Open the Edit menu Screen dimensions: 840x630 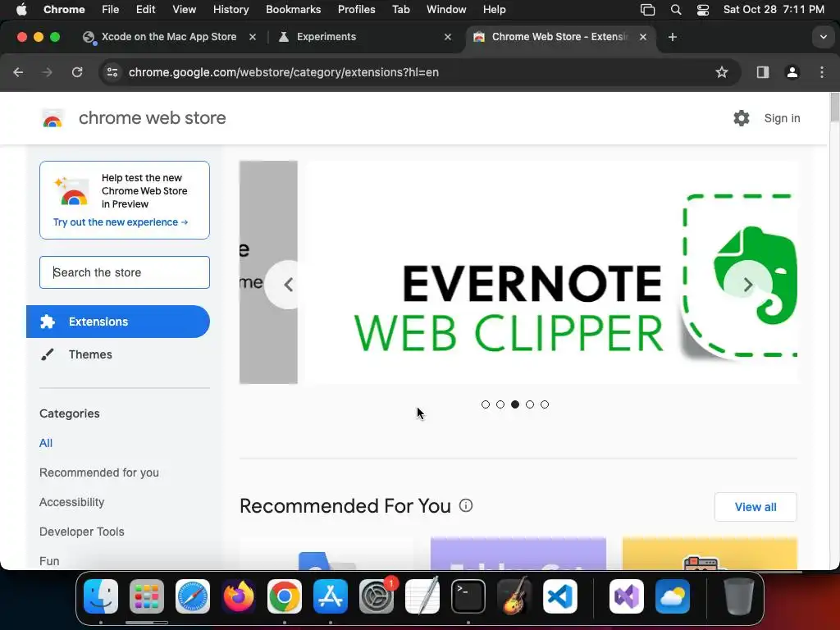coord(146,10)
